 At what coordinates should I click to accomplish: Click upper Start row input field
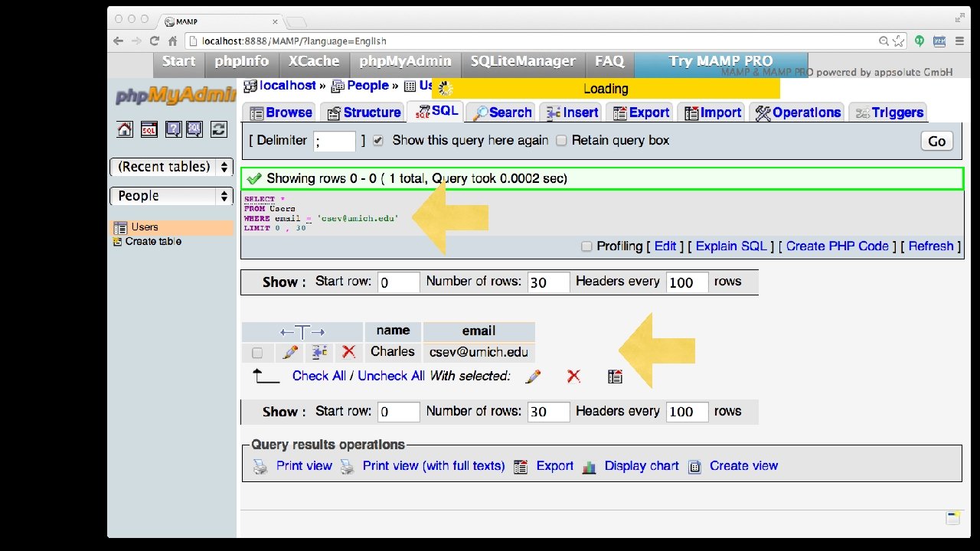(x=399, y=282)
